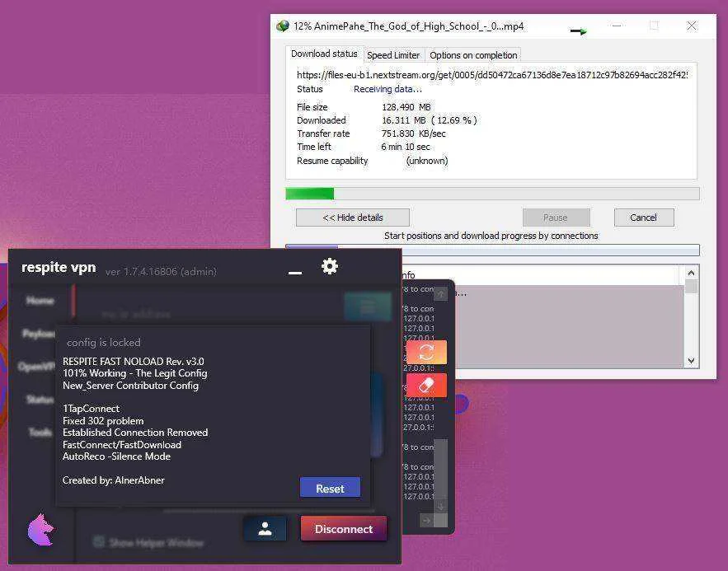Viewport: 728px width, 571px height.
Task: Click the purple wolf logo
Action: (41, 529)
